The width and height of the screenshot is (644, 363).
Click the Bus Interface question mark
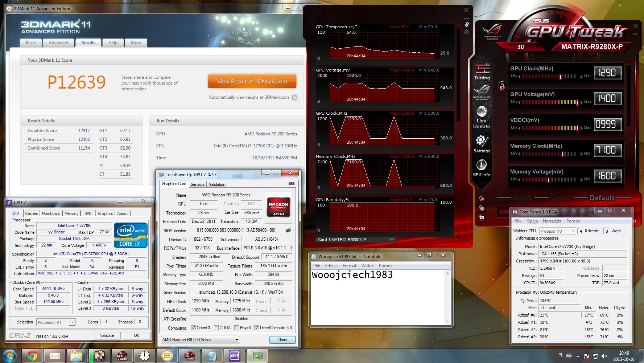click(x=291, y=248)
